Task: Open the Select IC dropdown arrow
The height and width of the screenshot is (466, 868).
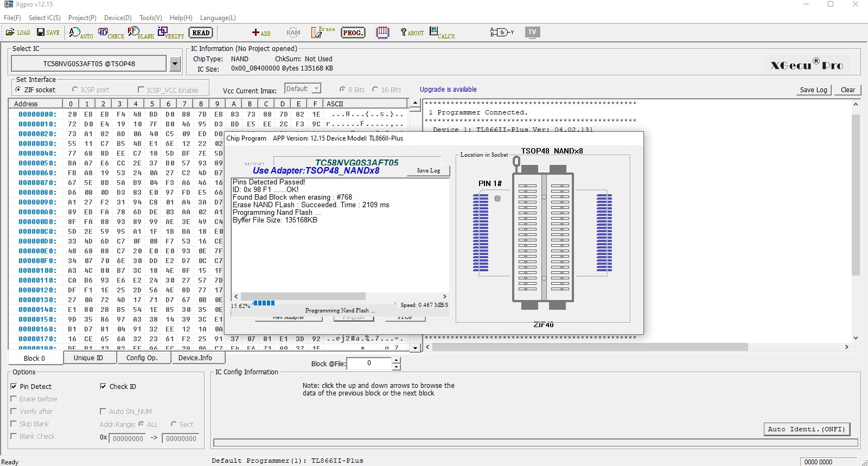Action: click(x=175, y=64)
